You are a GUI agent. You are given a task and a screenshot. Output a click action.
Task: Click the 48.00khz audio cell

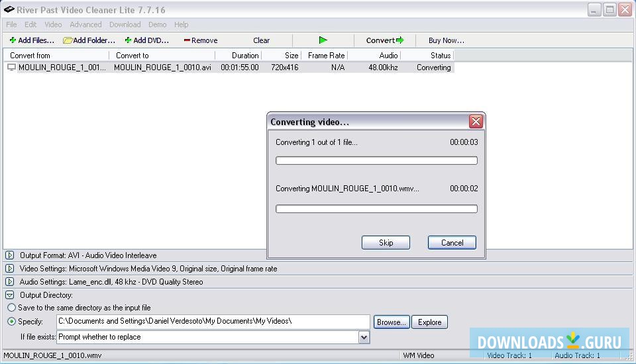click(x=384, y=68)
